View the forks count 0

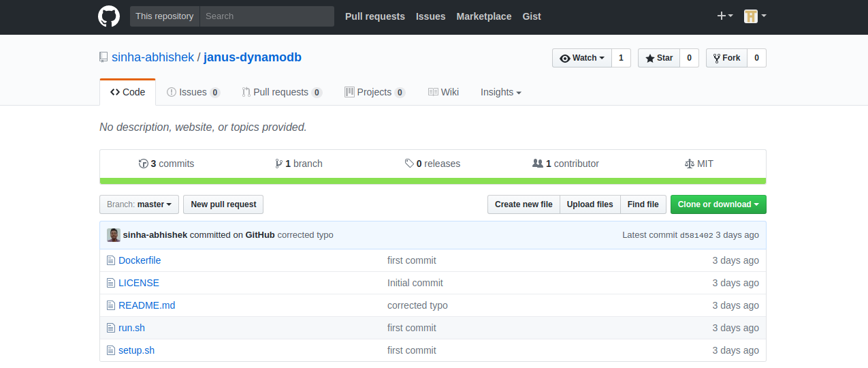pos(756,58)
